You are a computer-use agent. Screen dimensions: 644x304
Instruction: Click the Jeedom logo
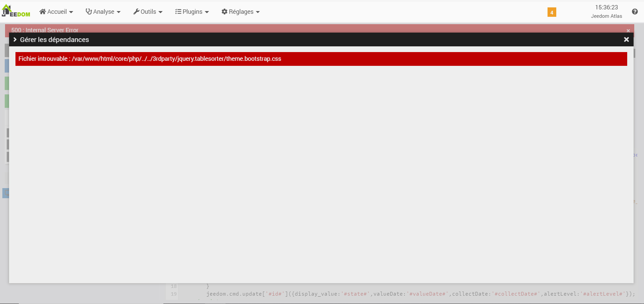(16, 11)
